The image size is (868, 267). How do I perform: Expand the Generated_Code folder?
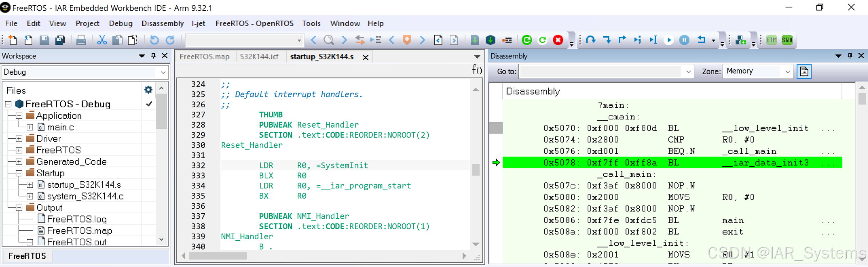[x=19, y=162]
